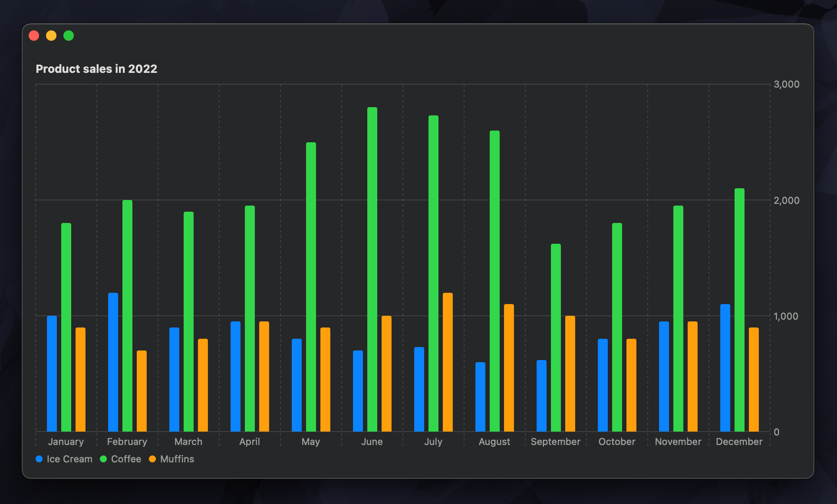Click the 'Product sales in 2022' title
The width and height of the screenshot is (837, 504).
pyautogui.click(x=96, y=69)
